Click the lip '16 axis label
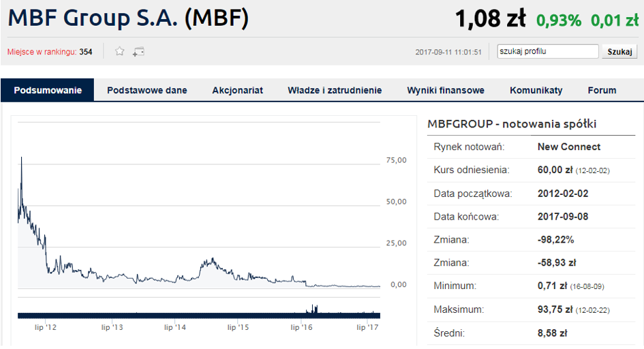Image resolution: width=644 pixels, height=349 pixels. click(x=301, y=327)
